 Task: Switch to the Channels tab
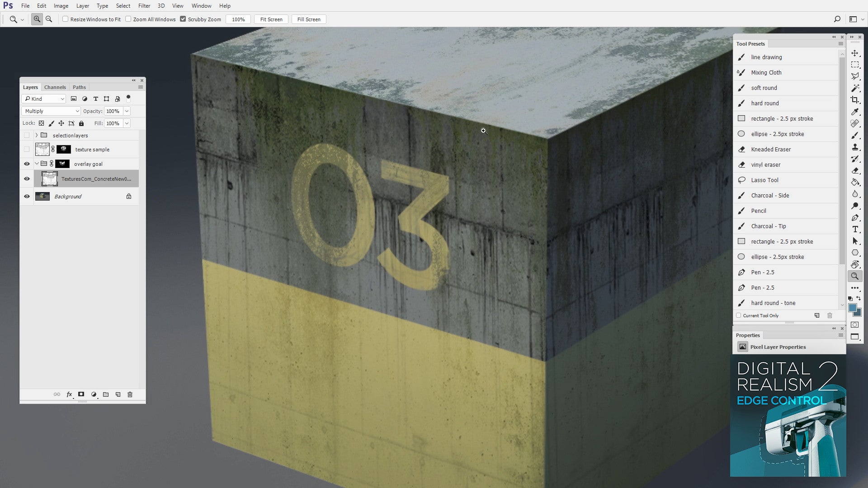(55, 87)
